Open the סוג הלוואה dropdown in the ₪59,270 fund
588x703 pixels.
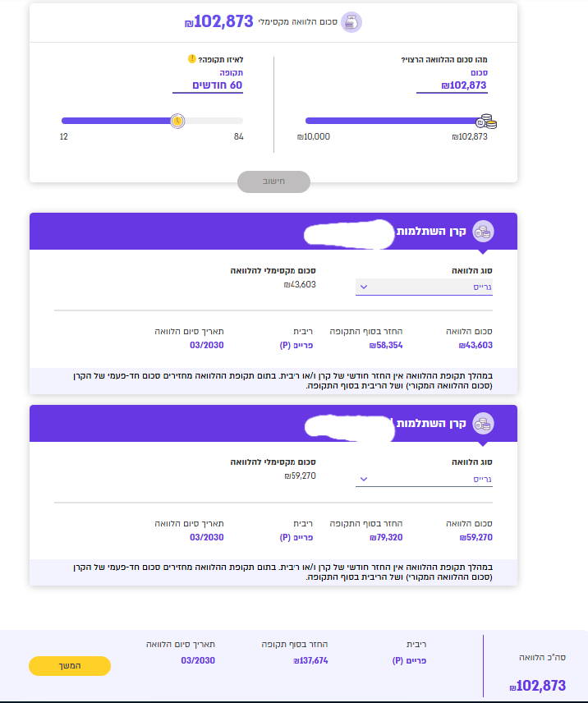click(x=424, y=479)
